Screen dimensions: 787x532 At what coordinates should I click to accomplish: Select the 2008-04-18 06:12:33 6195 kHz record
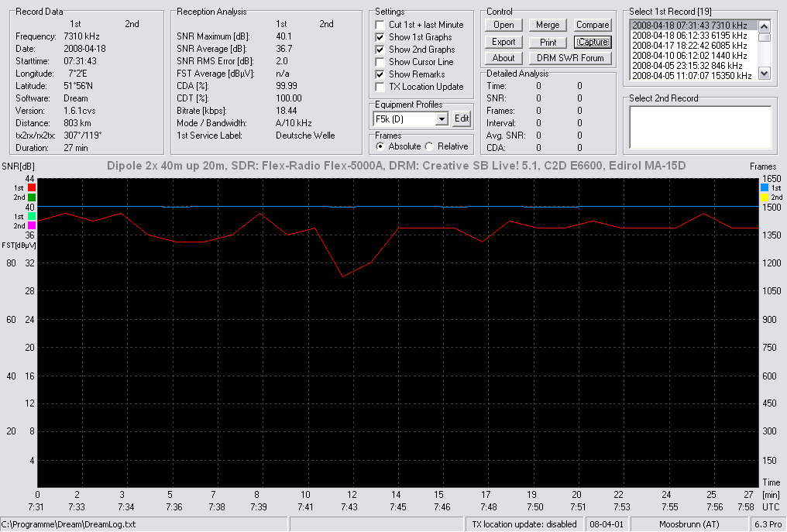(689, 36)
